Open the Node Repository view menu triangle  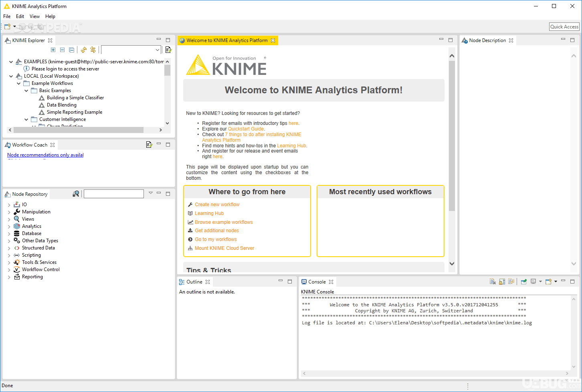click(x=151, y=193)
